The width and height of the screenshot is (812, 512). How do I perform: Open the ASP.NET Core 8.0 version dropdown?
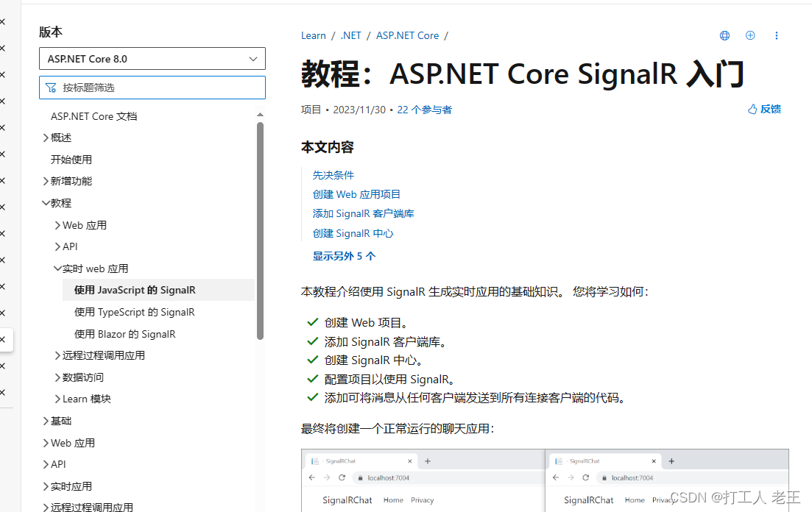click(152, 59)
